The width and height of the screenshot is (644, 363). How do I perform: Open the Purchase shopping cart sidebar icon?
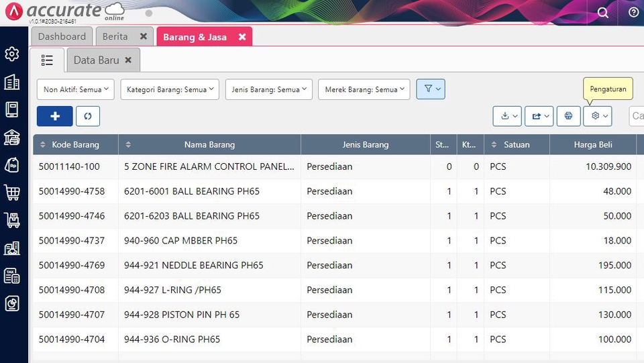[x=12, y=193]
